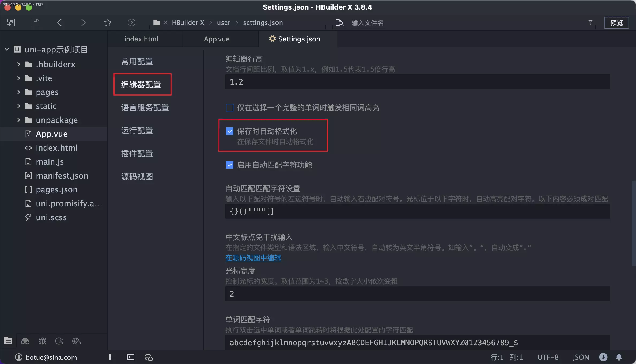Star the current file as favorite
Screen dimensions: 636x364
(x=108, y=22)
